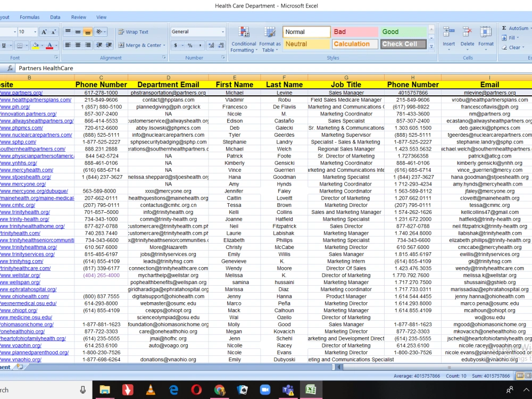
Task: Open Font dialog launcher
Action: pyautogui.click(x=56, y=57)
